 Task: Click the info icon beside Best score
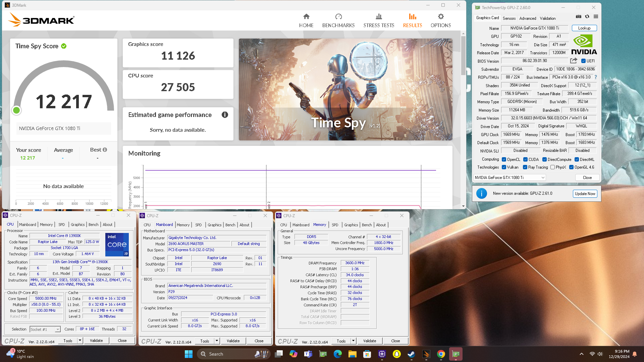pos(105,150)
